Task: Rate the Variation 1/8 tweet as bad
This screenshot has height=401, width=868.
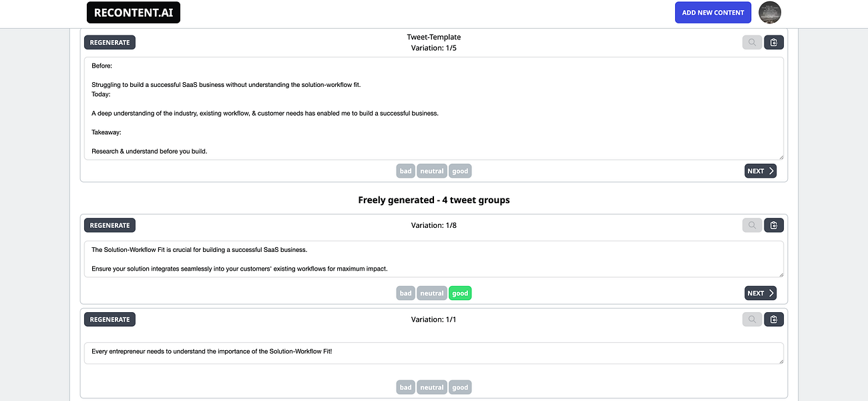Action: [x=405, y=293]
